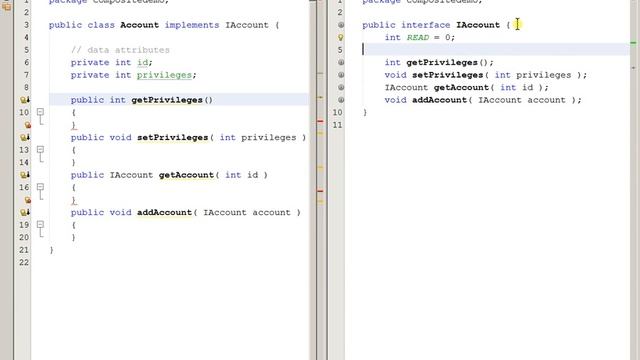Click the green mark in right error stripe
The width and height of the screenshot is (640, 360).
pos(633,42)
